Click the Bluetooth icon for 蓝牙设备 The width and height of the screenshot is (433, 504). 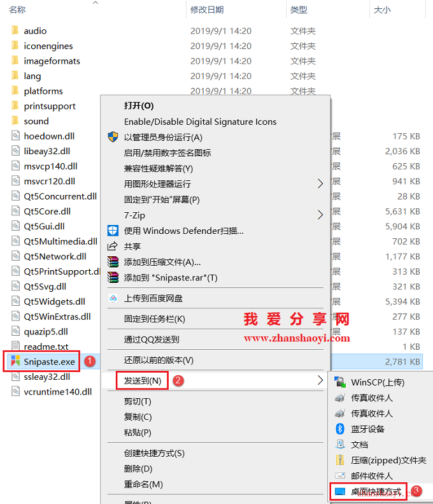point(340,428)
